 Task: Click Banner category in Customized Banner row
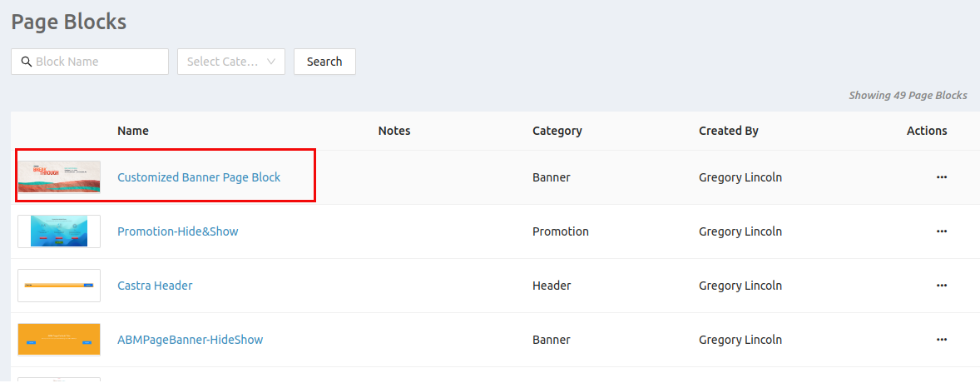tap(552, 177)
